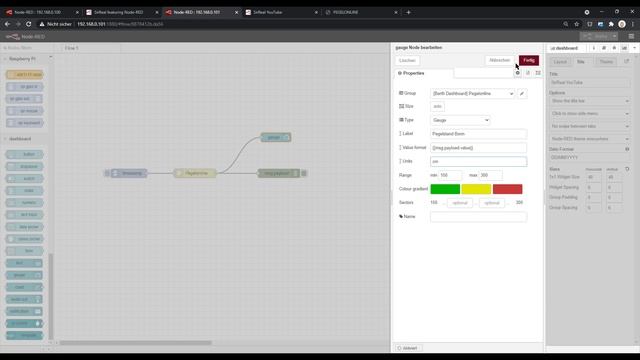
Task: Switch to dashboard Site tab
Action: [581, 62]
